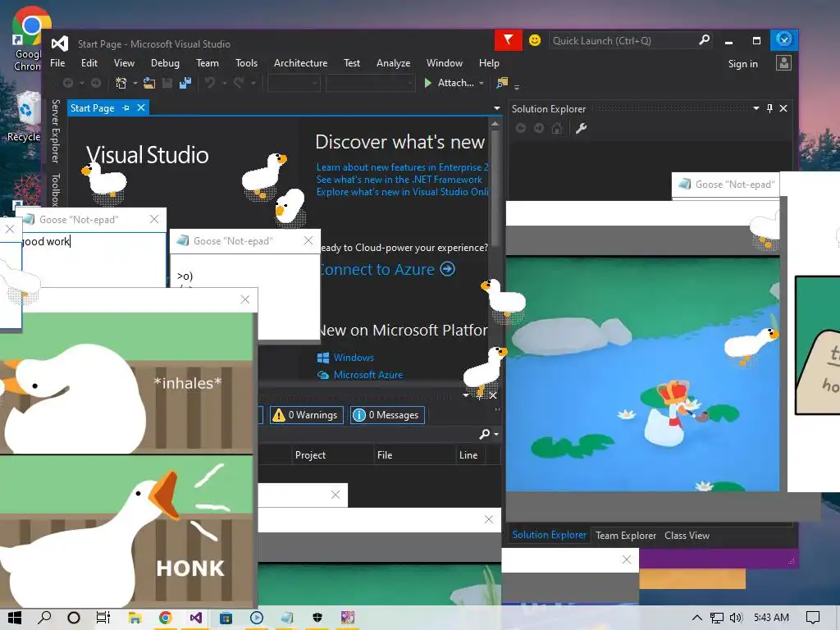Viewport: 840px width, 630px height.
Task: Switch to Class View tab
Action: [687, 535]
